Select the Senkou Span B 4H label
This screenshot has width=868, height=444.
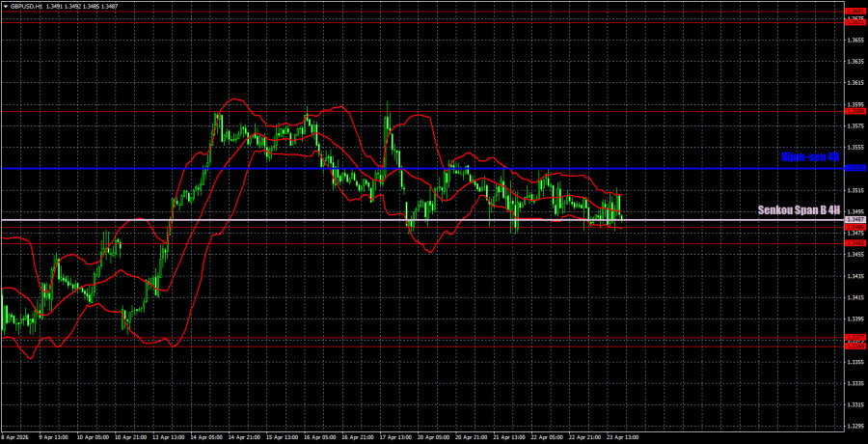tap(800, 210)
